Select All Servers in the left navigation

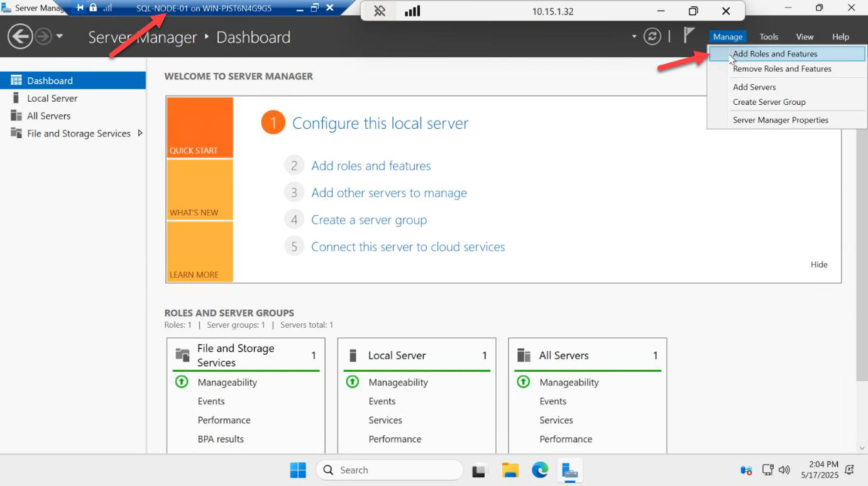point(73,116)
